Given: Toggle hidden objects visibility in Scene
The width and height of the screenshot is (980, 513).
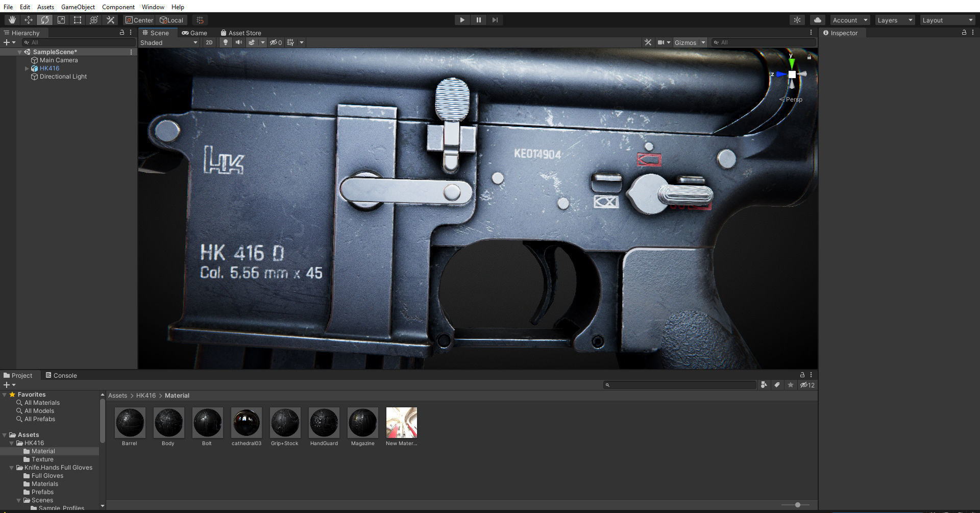Looking at the screenshot, I should point(276,42).
